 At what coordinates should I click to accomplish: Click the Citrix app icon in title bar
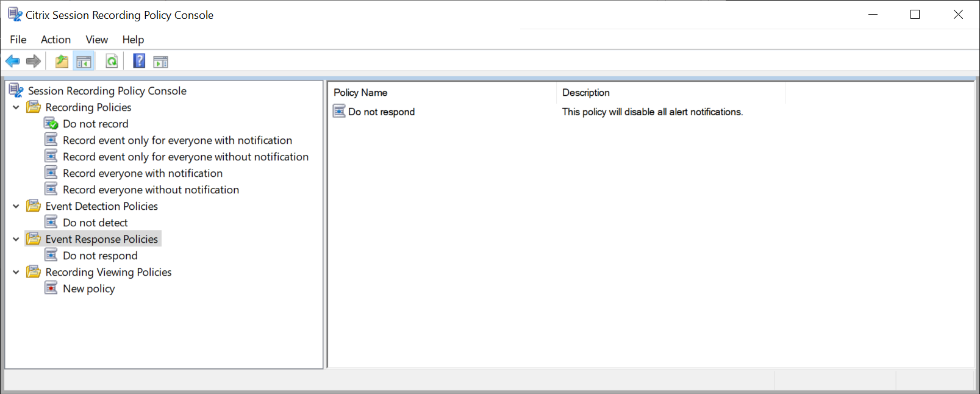tap(15, 14)
